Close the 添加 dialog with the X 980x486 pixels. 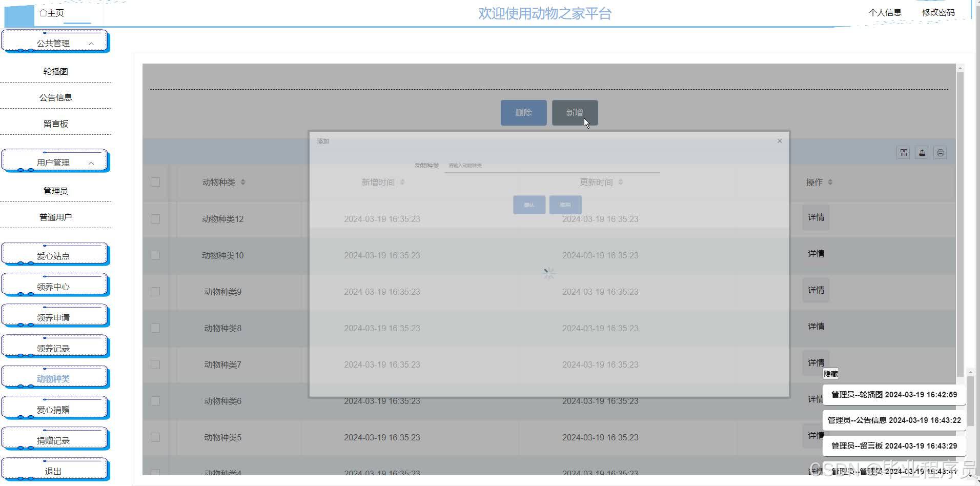[780, 141]
